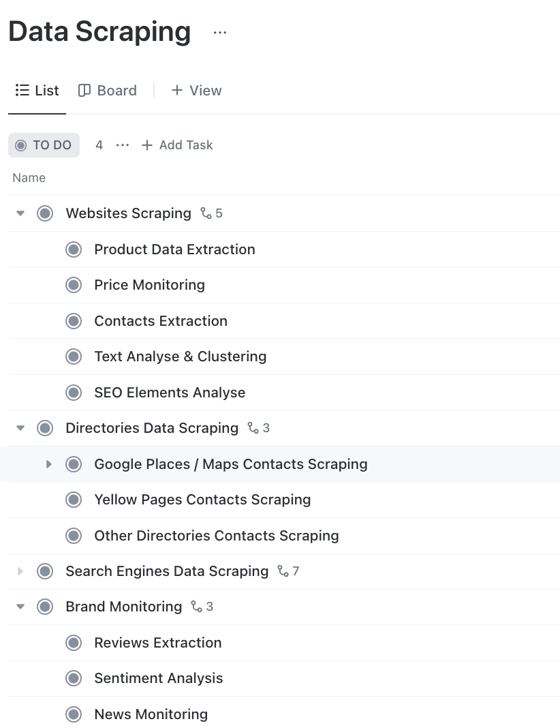Click the status circle for Sentiment Analysis
The height and width of the screenshot is (728, 560).
point(73,678)
